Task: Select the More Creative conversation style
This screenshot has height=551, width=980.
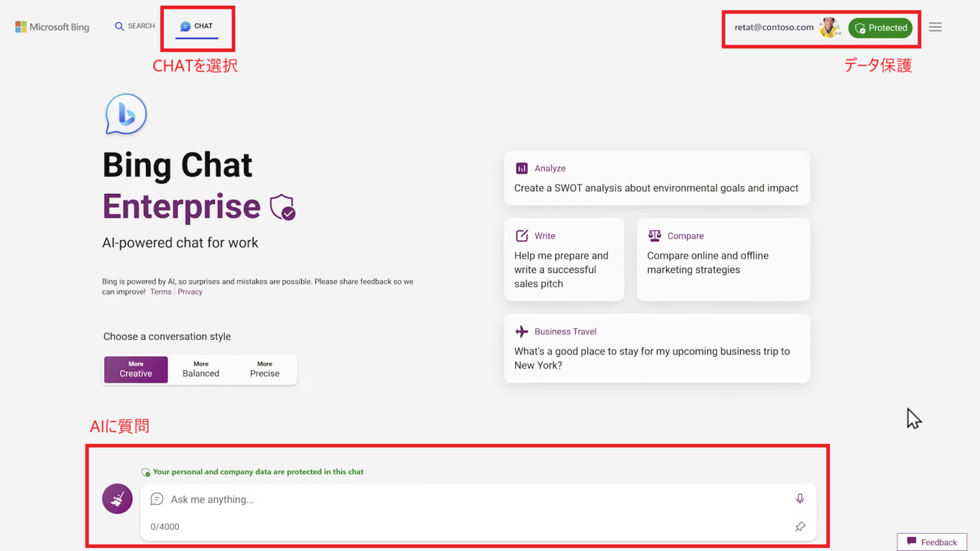Action: coord(135,369)
